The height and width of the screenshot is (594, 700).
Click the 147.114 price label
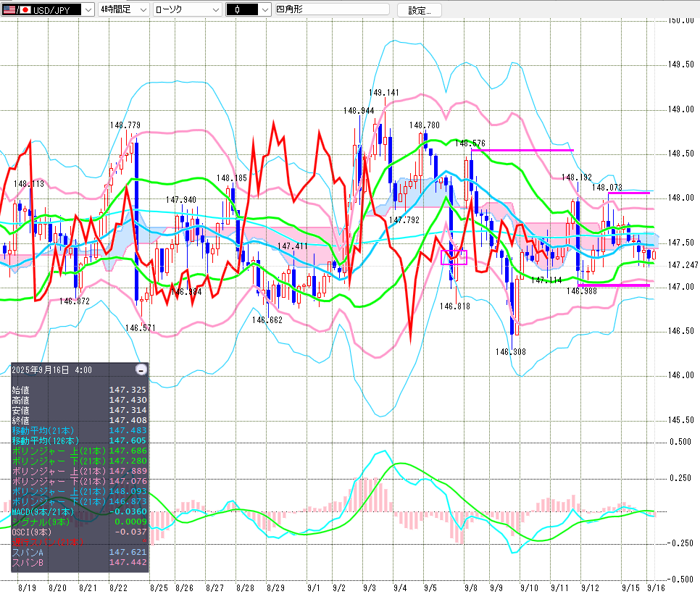tap(546, 280)
